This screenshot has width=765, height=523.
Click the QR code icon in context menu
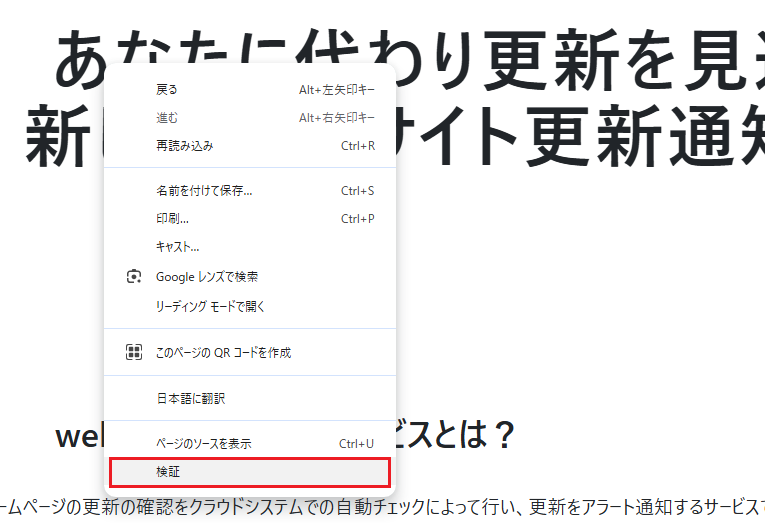coord(134,352)
